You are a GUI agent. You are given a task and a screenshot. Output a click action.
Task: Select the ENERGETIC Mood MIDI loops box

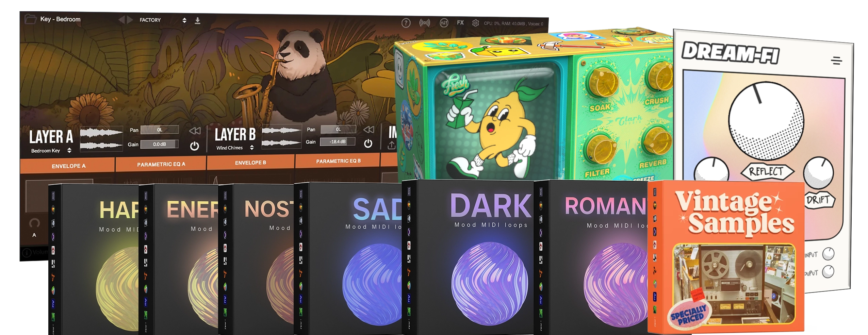point(179,259)
